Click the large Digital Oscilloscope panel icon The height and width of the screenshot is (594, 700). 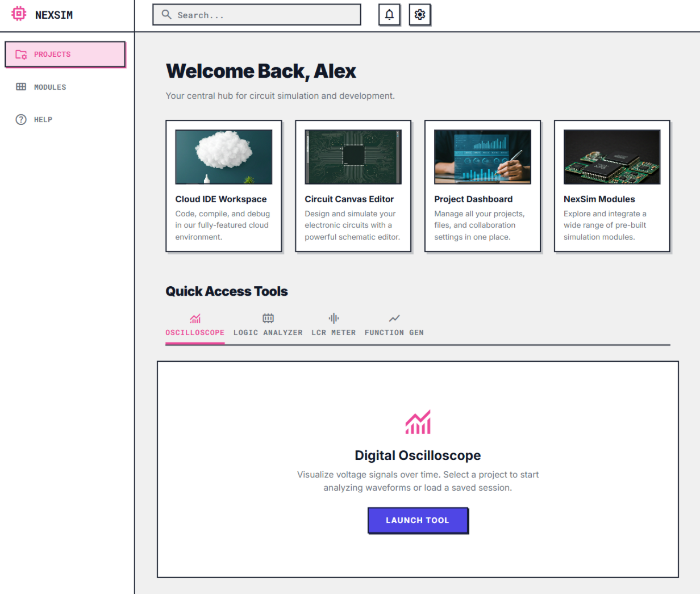418,422
